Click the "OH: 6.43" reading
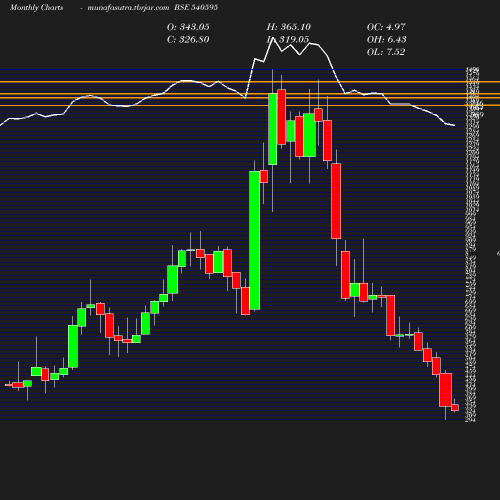Screen dimensions: 500x500 click(x=386, y=40)
